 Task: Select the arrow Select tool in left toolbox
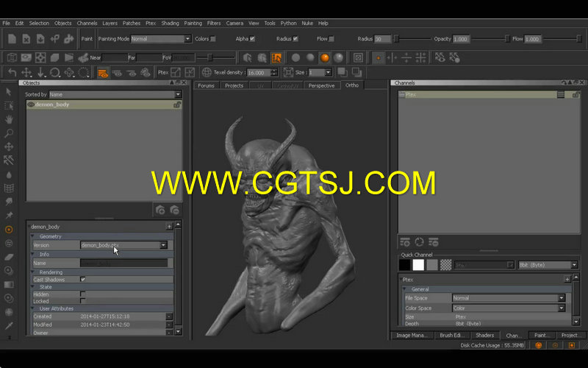[x=9, y=92]
